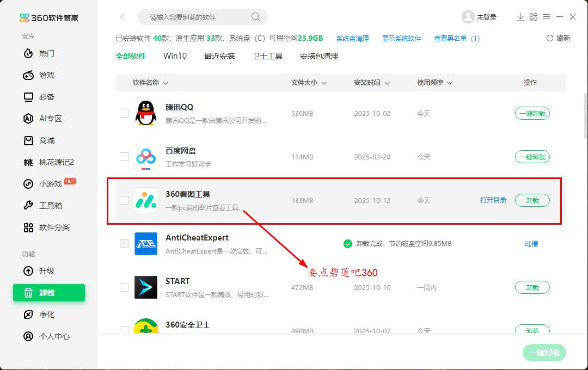Click the 未登录 login text

click(487, 17)
